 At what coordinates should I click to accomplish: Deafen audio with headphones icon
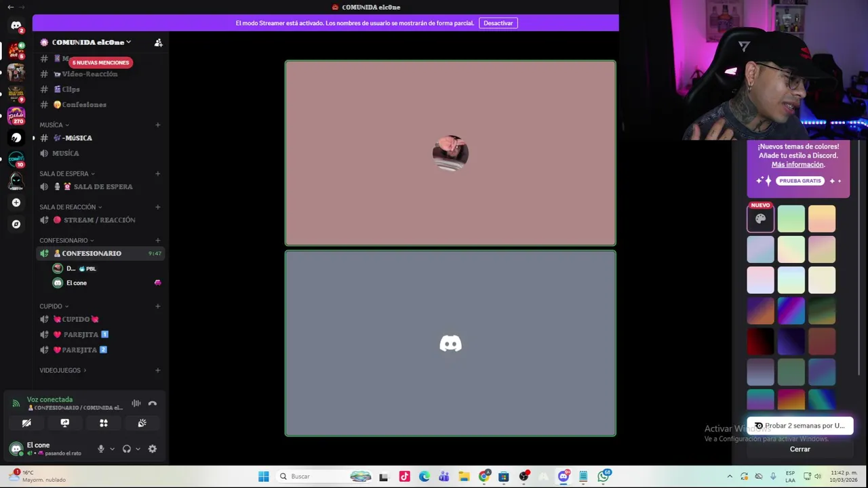pyautogui.click(x=126, y=449)
